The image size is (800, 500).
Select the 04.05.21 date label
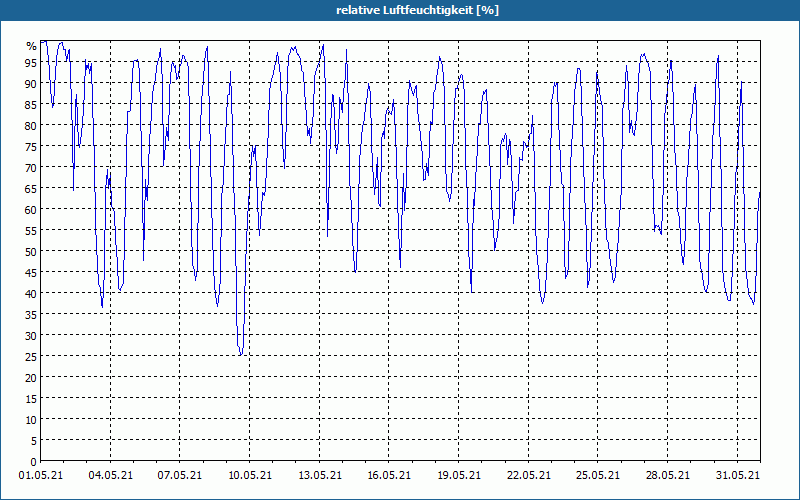110,475
